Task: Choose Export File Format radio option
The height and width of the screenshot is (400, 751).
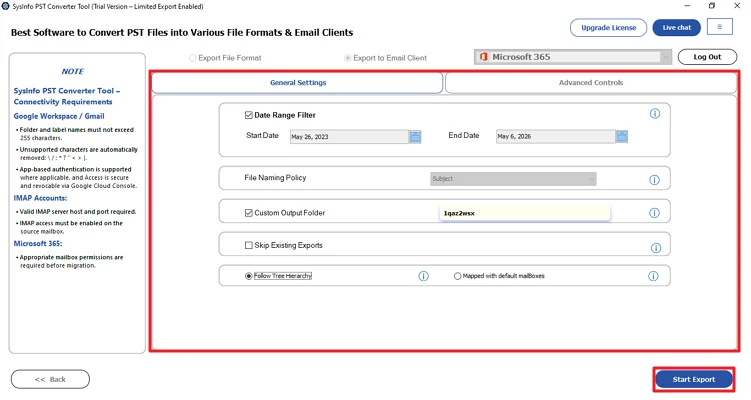Action: click(193, 58)
